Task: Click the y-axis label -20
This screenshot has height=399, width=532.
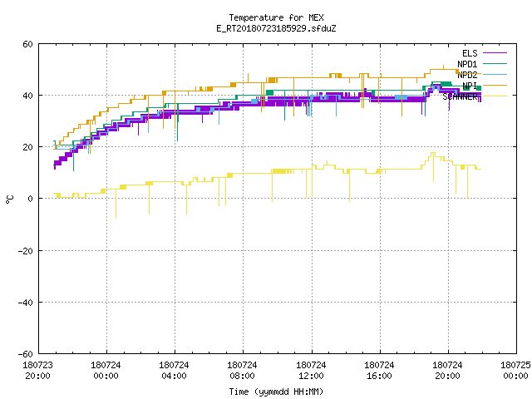Action: [26, 251]
